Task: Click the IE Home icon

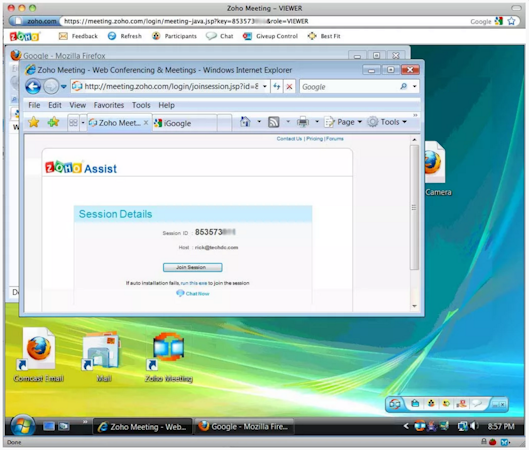Action: point(245,122)
